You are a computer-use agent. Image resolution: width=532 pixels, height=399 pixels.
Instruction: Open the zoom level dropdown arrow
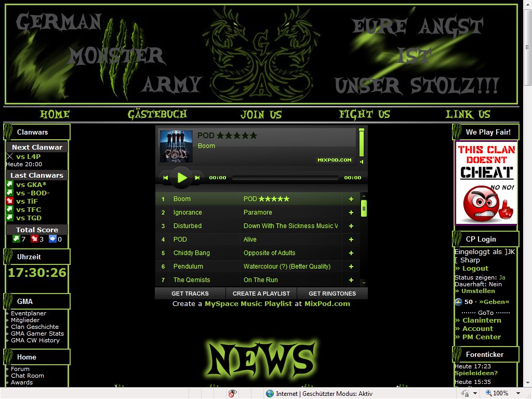coord(517,393)
